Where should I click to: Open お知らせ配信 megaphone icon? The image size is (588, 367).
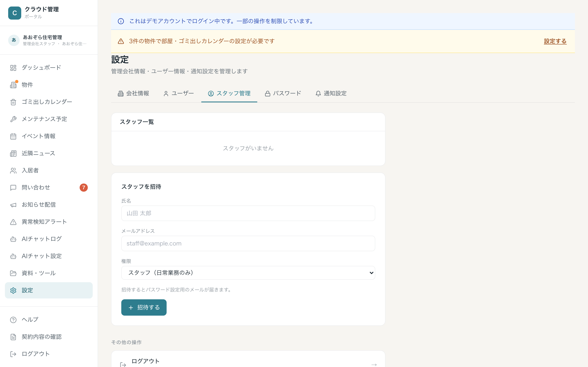click(13, 205)
